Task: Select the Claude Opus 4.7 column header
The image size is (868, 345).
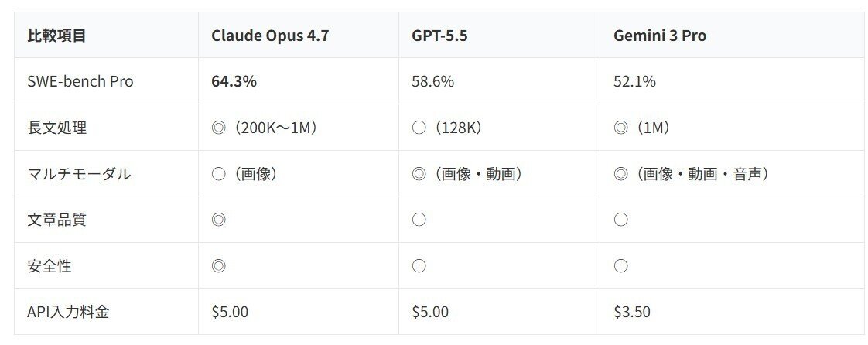Action: pos(270,36)
